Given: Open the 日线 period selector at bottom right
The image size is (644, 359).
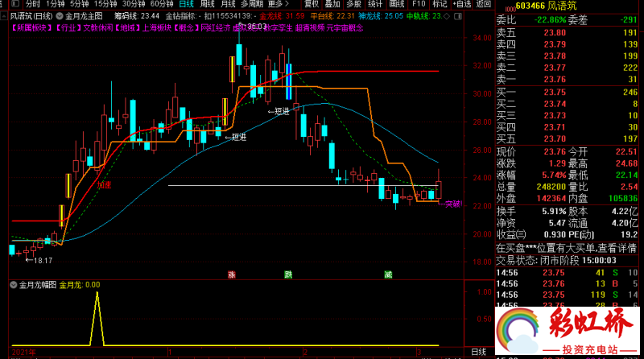Looking at the screenshot, I should [x=477, y=352].
